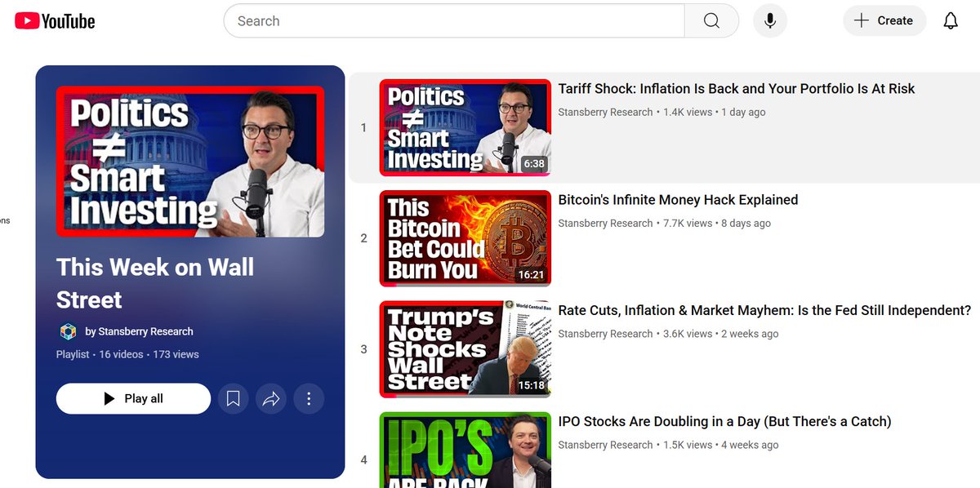
Task: Open Trump's Note Shocks Wall Street thumbnail
Action: click(x=465, y=349)
